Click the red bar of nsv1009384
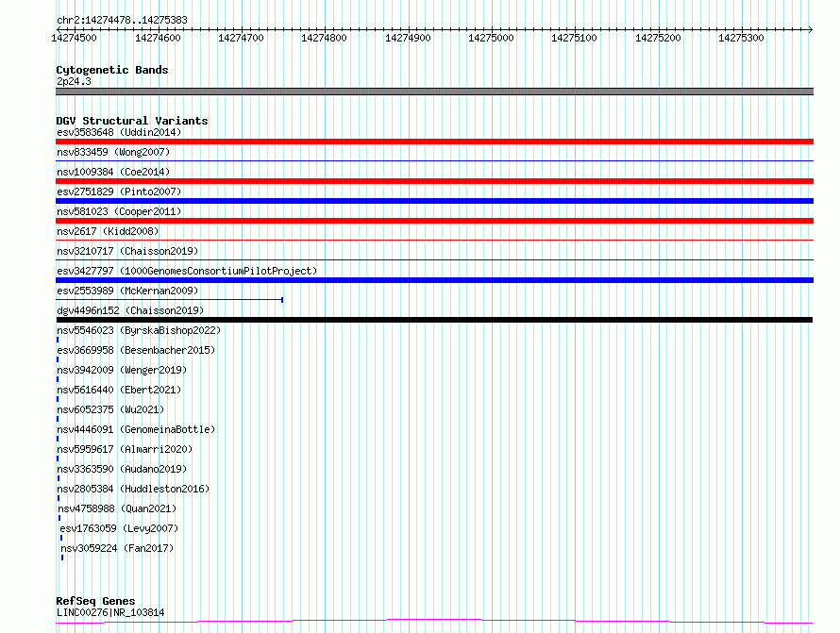Viewport: 840px width, 633px height. 434,181
